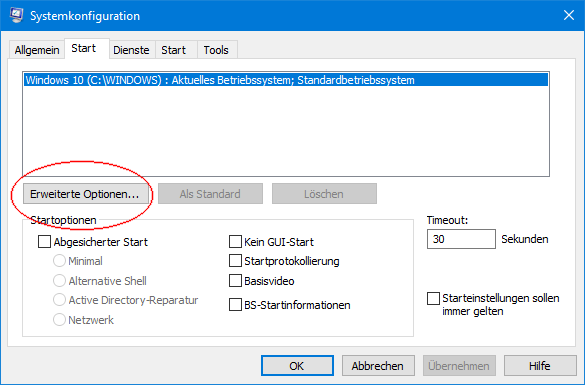This screenshot has height=385, width=585.
Task: Close the Systemkonfiguration window
Action: (x=569, y=15)
